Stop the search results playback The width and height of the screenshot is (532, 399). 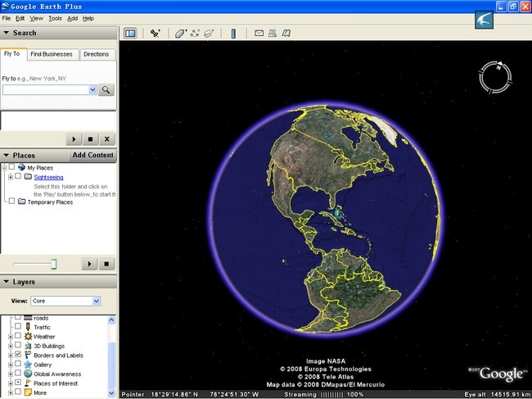click(90, 139)
